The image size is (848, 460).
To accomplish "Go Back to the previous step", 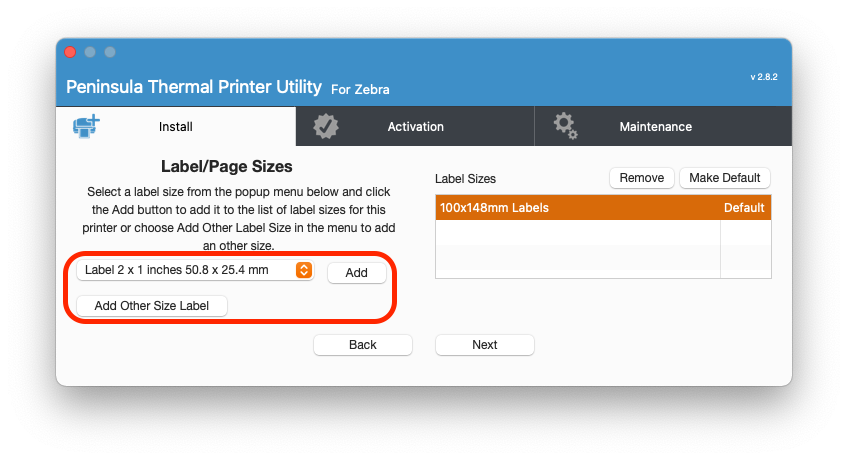I will pos(363,345).
